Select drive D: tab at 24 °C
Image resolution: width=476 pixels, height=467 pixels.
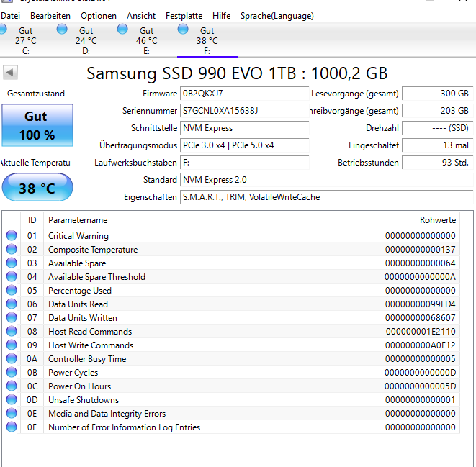click(86, 40)
